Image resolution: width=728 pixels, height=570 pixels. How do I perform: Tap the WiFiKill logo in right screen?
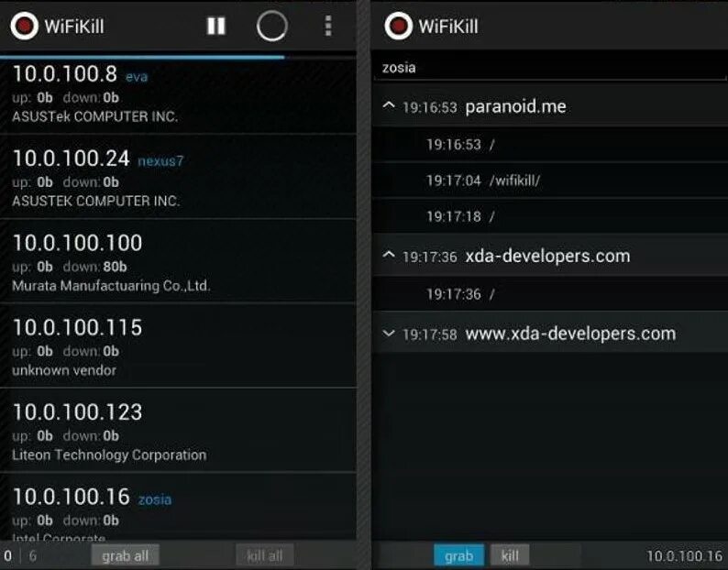398,26
